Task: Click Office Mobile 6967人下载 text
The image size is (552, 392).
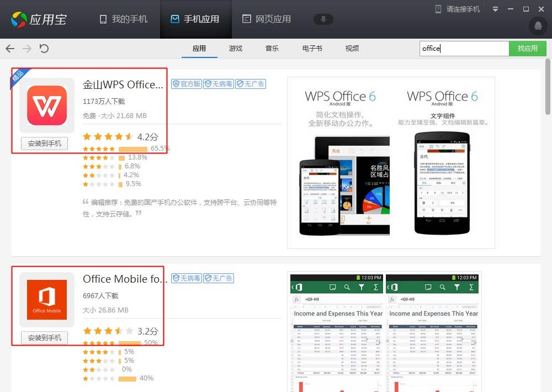Action: [100, 296]
